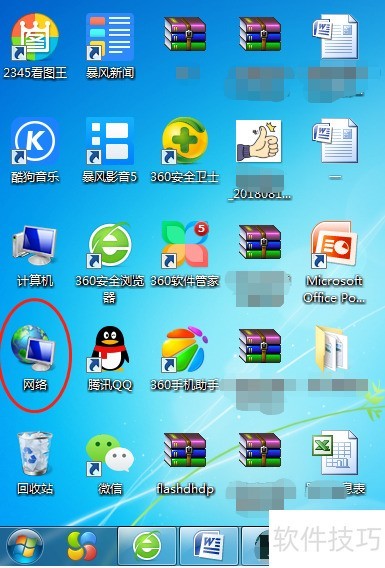Switch to the Word taskbar button

tap(208, 547)
